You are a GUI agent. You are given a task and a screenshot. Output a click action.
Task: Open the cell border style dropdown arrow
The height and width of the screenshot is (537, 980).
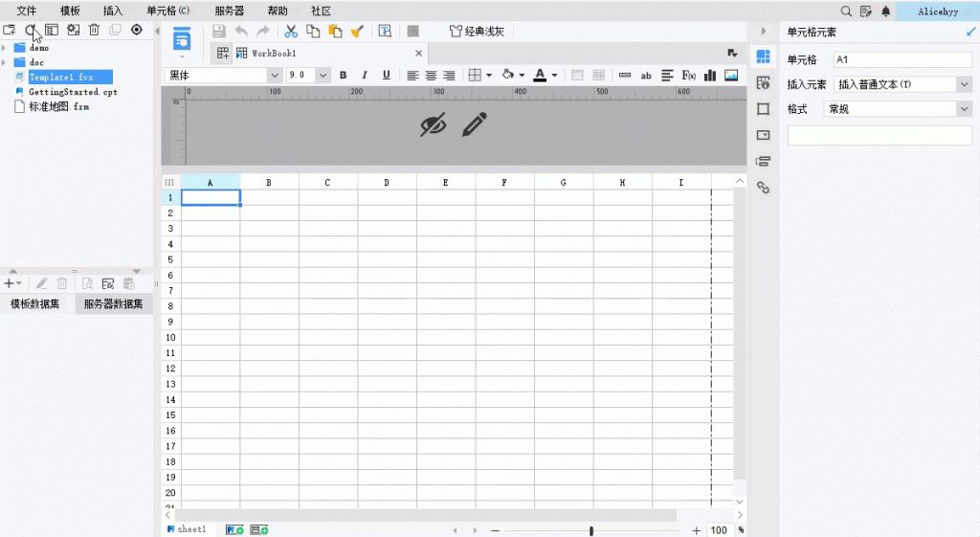tap(489, 76)
